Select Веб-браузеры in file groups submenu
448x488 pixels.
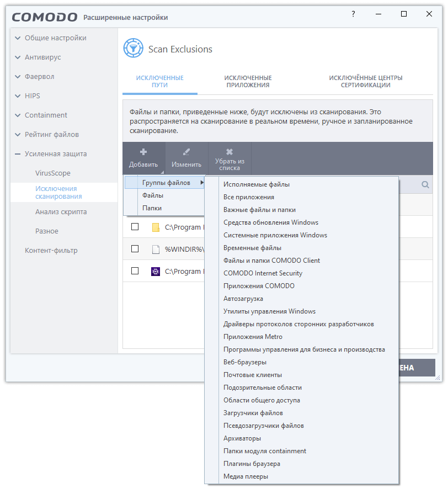[x=245, y=362]
